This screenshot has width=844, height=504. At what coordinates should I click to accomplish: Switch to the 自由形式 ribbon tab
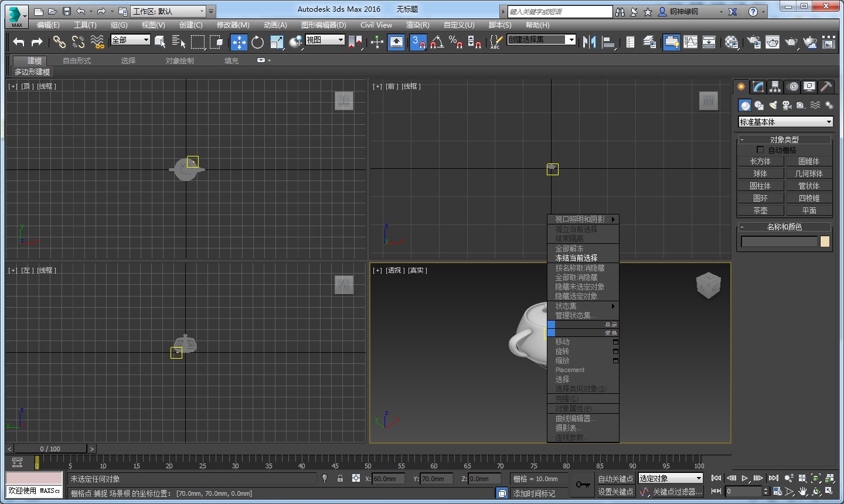[77, 60]
